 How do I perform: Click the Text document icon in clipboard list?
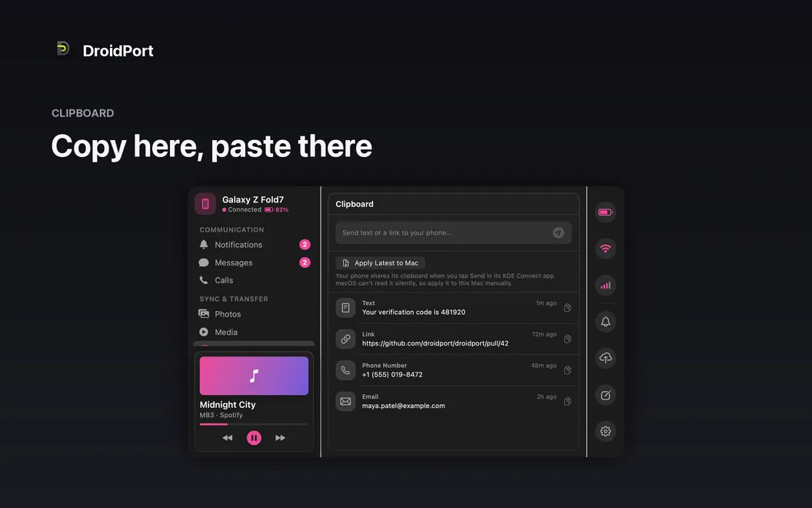coord(345,308)
